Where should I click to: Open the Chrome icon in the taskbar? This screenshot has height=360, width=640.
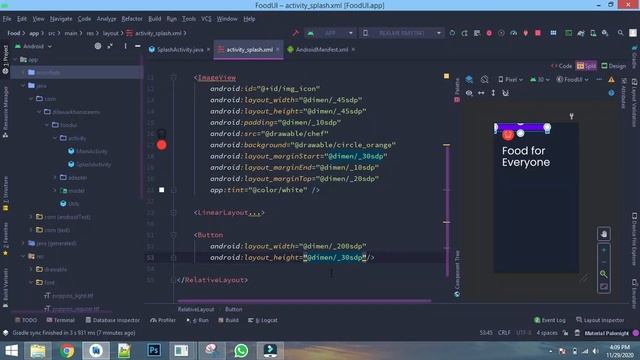tap(67, 351)
